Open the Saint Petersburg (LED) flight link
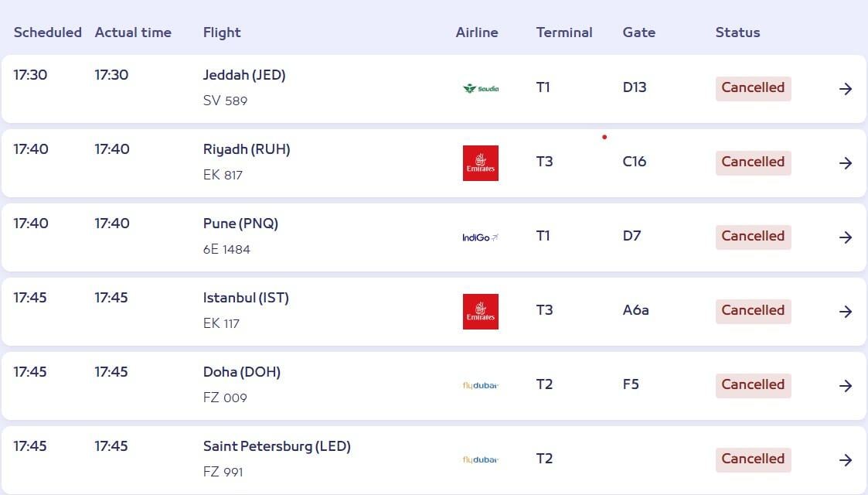Viewport: 868px width, 495px height. (277, 446)
